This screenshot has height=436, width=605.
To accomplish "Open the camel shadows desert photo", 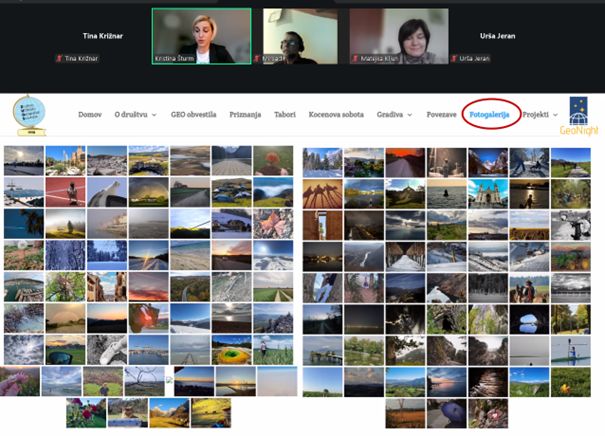I will coord(322,193).
